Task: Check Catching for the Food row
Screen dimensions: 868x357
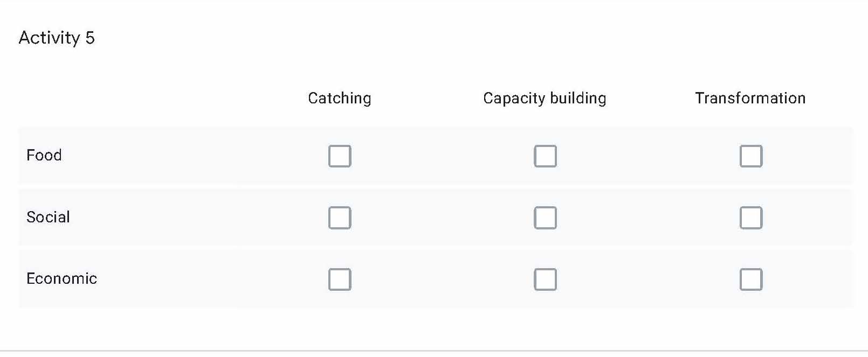Action: pos(340,156)
